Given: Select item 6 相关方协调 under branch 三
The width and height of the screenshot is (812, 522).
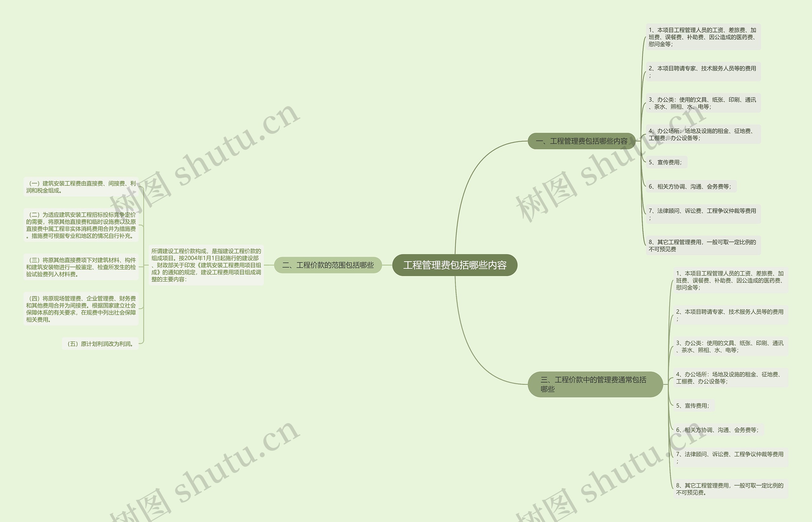Looking at the screenshot, I should tap(718, 430).
